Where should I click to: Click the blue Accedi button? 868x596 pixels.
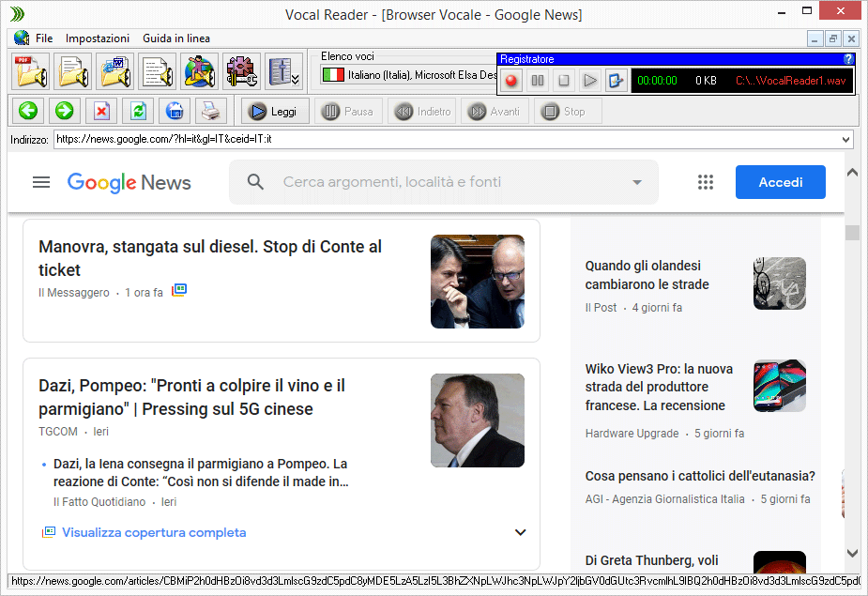(x=781, y=182)
